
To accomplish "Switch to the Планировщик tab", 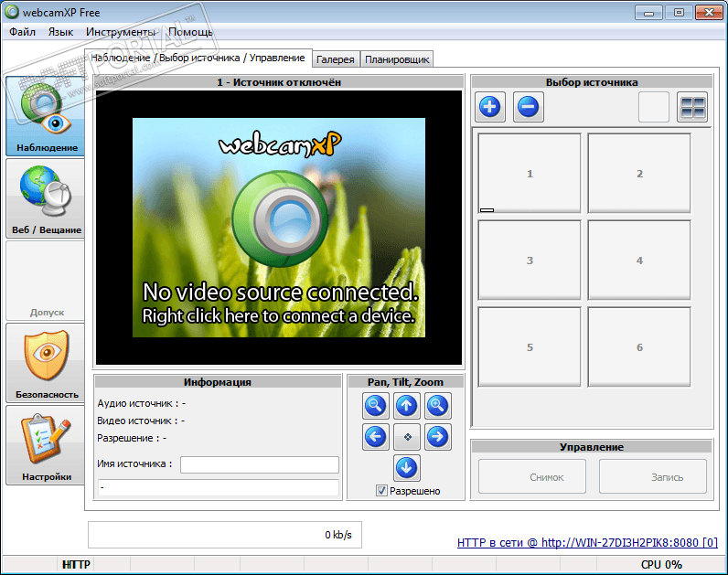I will [397, 59].
